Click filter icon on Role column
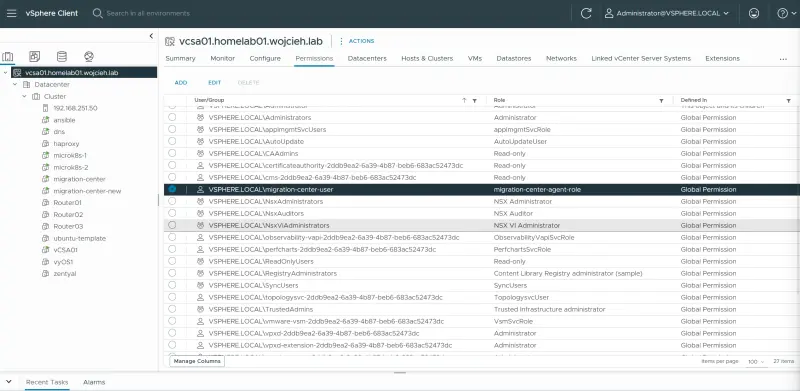Screen dimensions: 800x391 point(661,101)
